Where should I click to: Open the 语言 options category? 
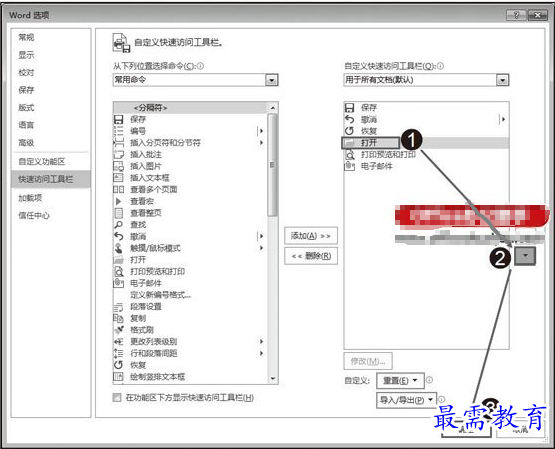pos(26,125)
